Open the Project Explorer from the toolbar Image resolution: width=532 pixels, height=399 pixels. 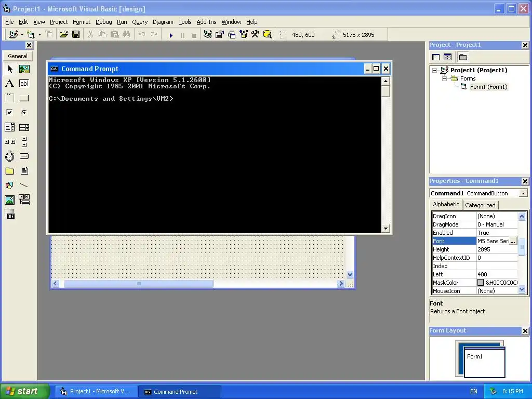click(x=208, y=35)
